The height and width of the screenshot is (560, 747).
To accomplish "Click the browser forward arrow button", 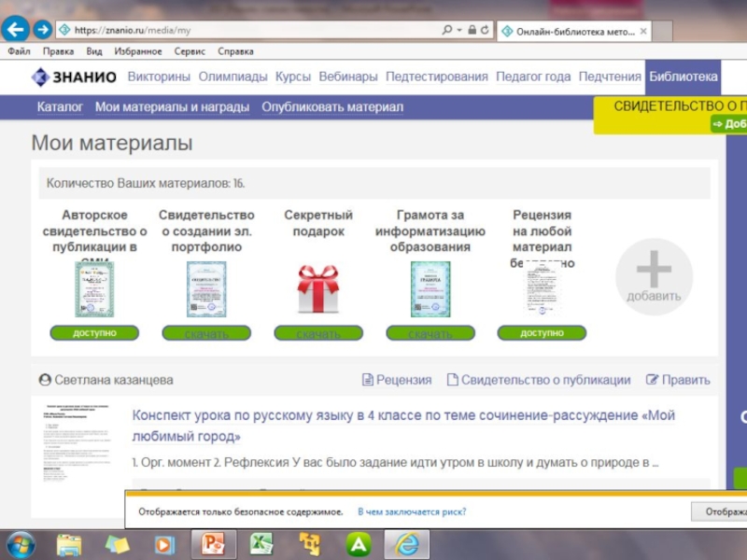I will (42, 30).
